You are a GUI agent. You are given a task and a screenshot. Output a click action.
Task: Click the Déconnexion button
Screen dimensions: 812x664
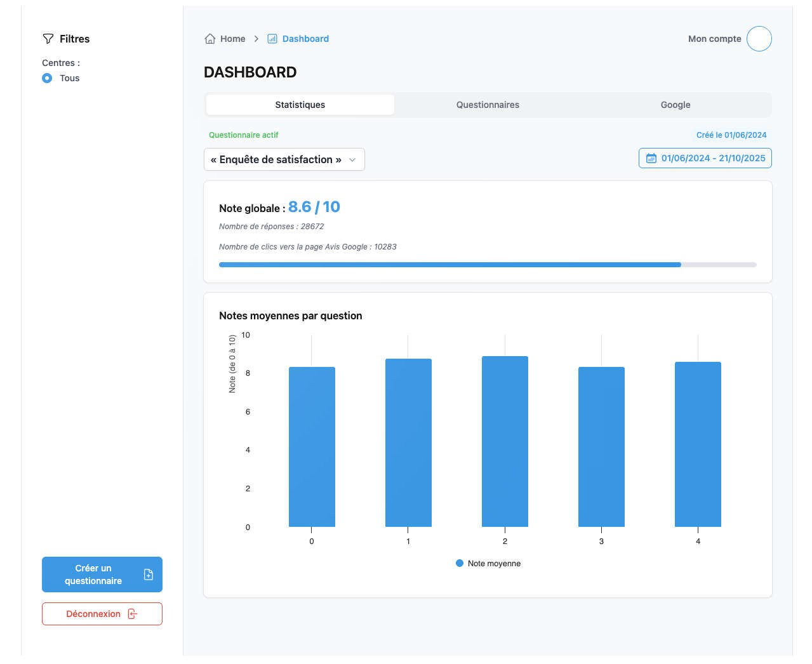[93, 614]
